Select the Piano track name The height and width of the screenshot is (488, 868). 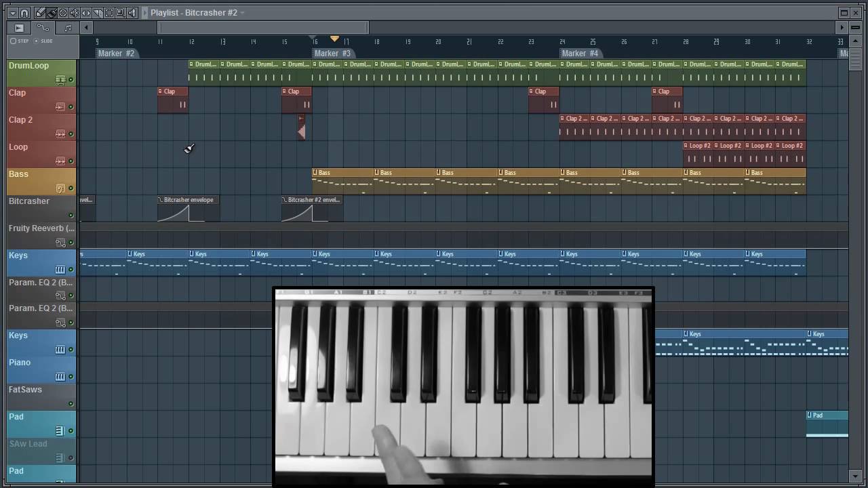pyautogui.click(x=20, y=363)
